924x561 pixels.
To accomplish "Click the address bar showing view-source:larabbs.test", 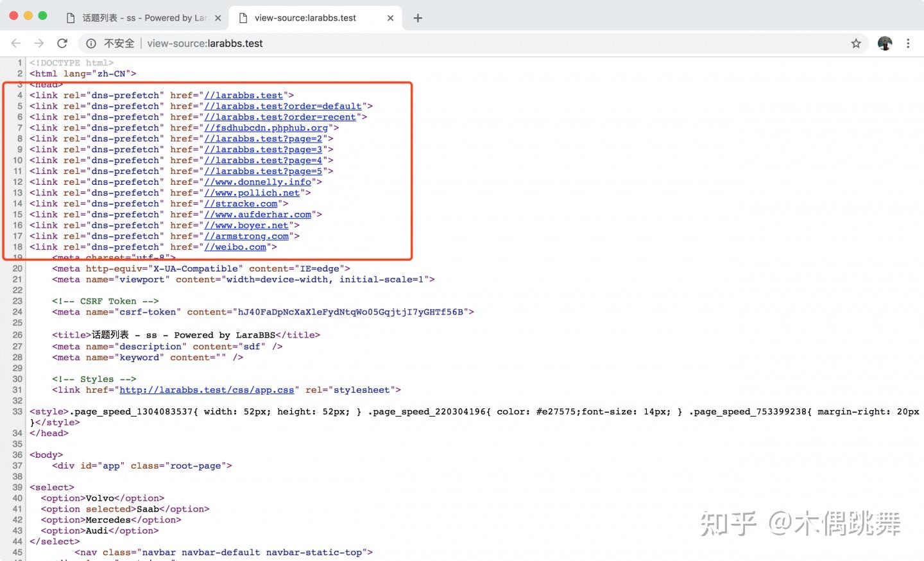I will coord(205,43).
